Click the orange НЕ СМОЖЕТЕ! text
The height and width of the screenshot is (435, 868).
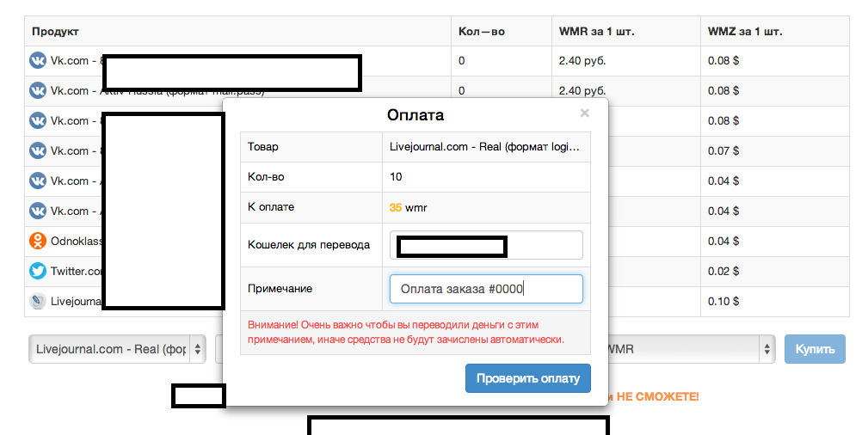point(657,397)
